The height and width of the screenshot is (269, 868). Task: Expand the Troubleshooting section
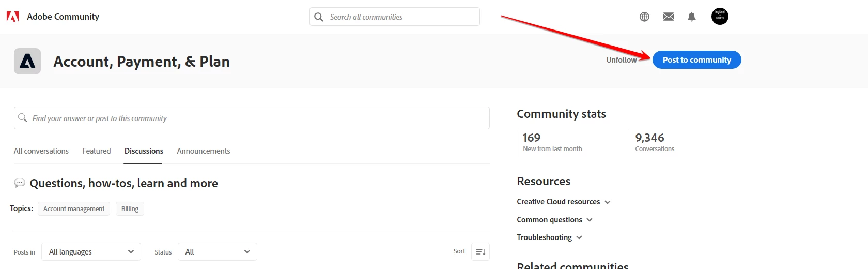pyautogui.click(x=550, y=237)
